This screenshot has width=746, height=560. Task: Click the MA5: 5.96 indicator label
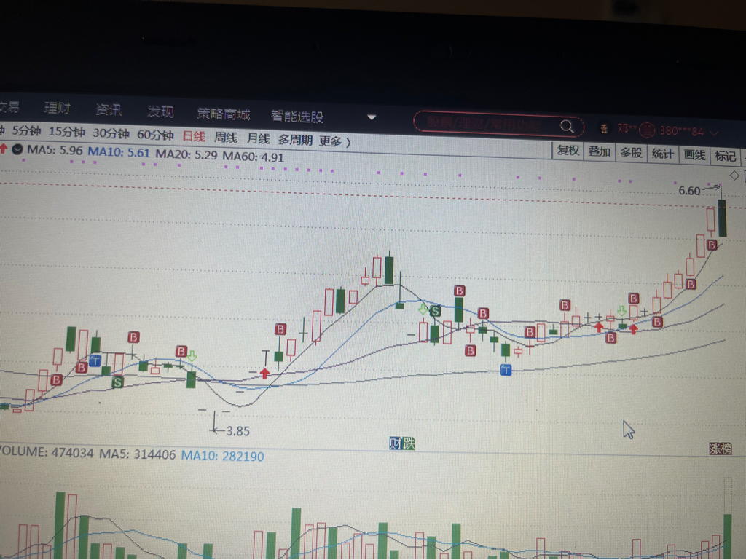55,151
